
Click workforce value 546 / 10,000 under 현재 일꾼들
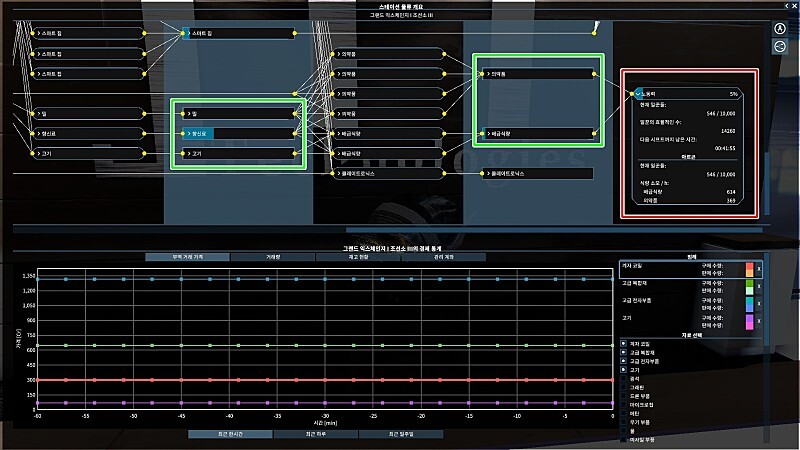pos(720,114)
